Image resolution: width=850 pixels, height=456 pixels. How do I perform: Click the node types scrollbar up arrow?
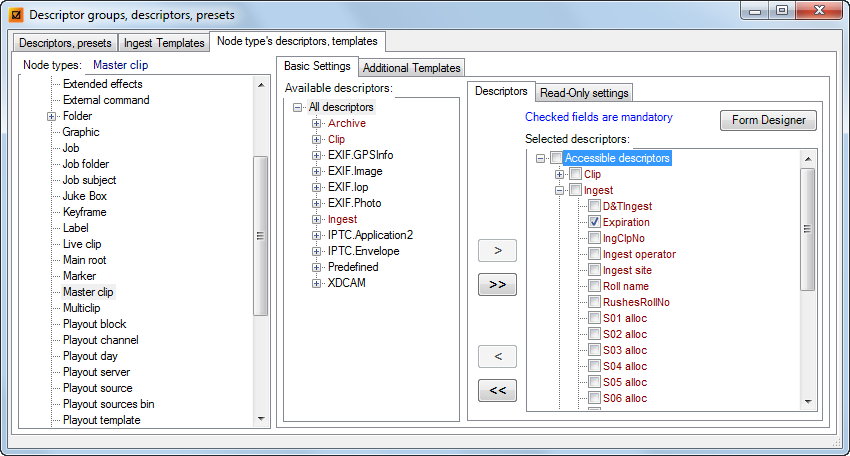coord(261,85)
